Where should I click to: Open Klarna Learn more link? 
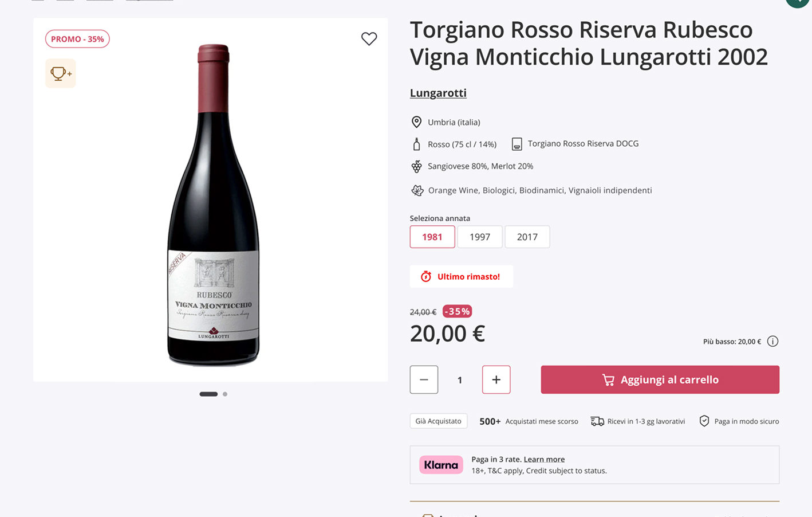[x=544, y=459]
